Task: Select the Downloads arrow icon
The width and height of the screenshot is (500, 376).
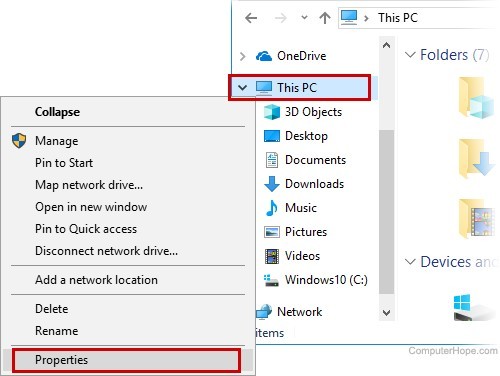Action: click(x=272, y=184)
